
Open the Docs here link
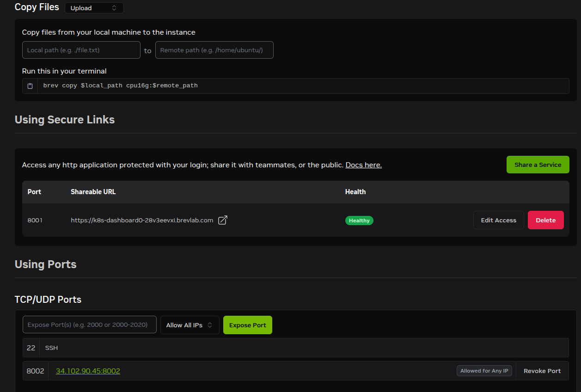pos(363,165)
